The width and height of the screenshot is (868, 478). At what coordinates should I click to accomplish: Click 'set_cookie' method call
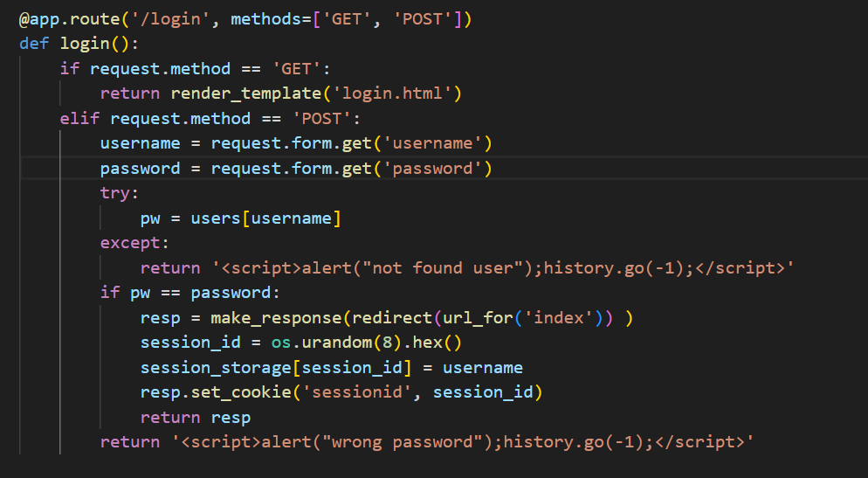[x=241, y=392]
